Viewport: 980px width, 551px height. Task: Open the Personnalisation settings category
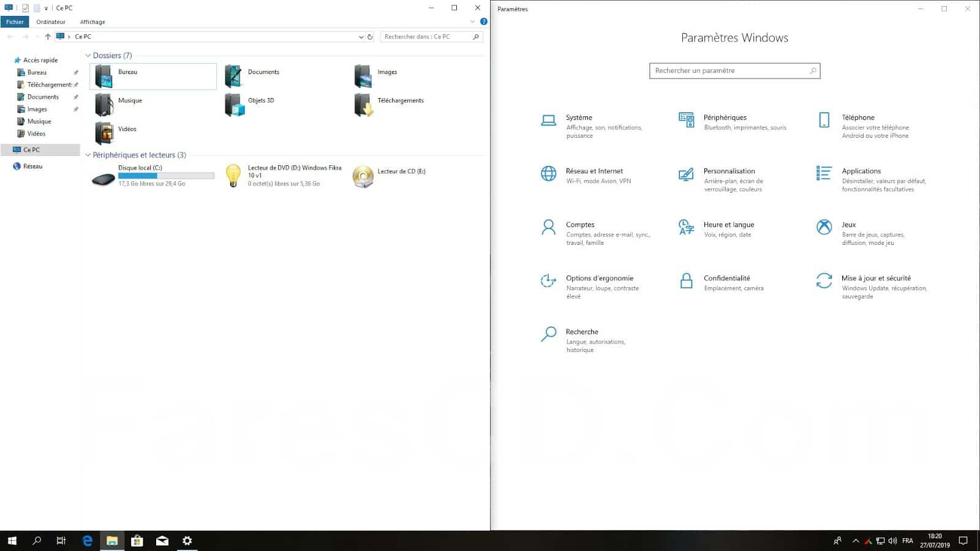[x=721, y=179]
